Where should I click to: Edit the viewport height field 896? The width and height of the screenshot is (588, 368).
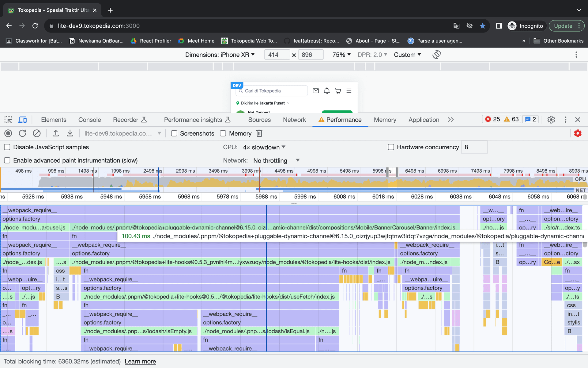310,55
